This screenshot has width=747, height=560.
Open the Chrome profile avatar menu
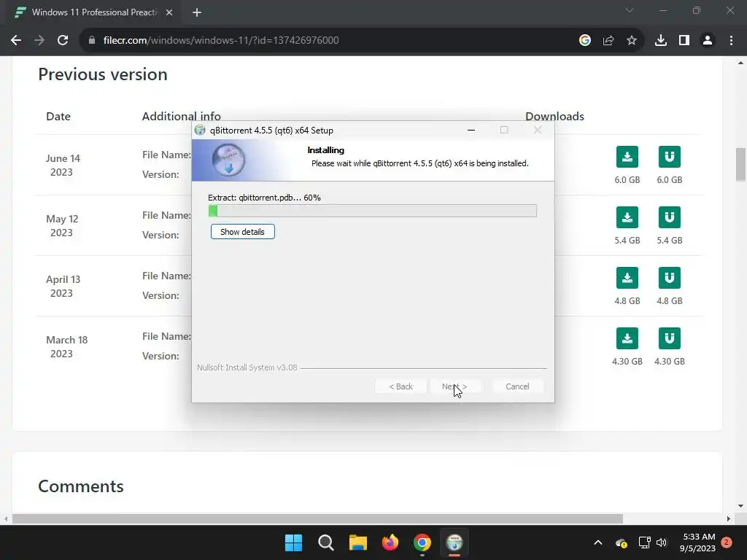708,41
